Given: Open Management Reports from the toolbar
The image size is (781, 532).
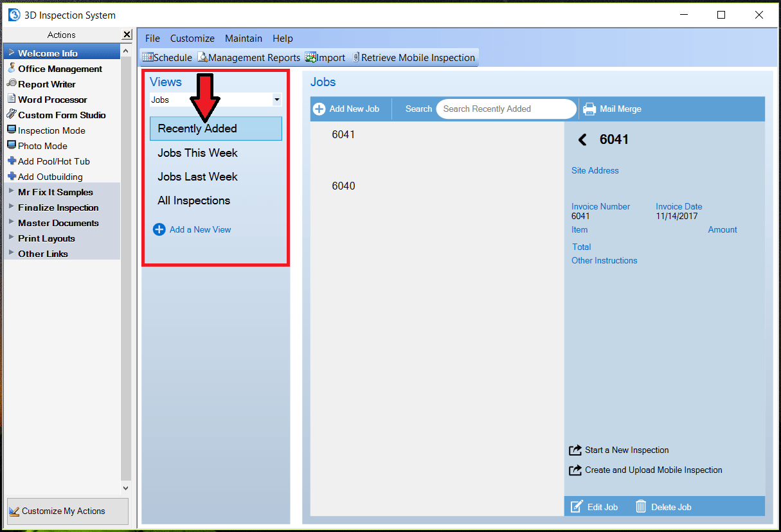Looking at the screenshot, I should tap(249, 57).
